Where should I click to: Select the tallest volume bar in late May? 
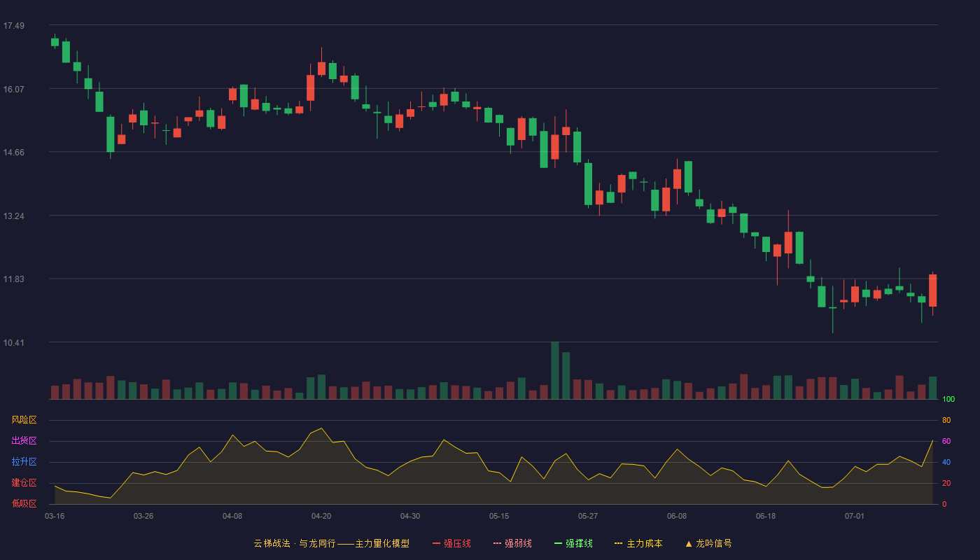click(555, 370)
